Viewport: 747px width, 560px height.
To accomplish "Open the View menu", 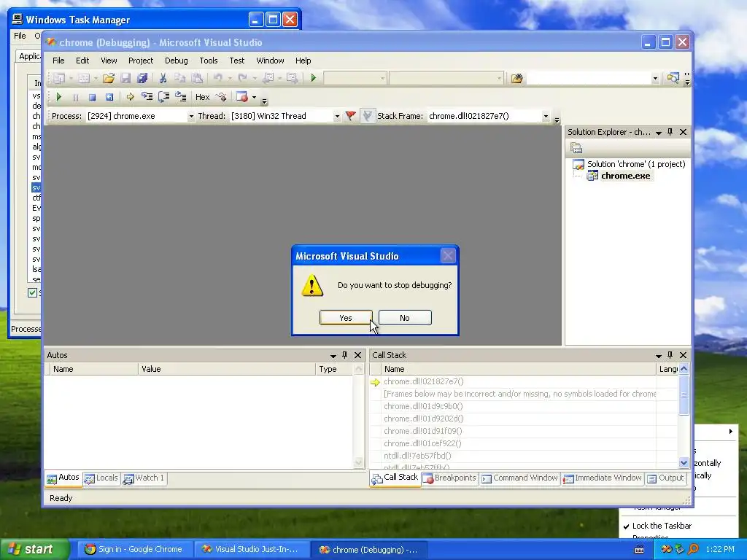I will point(109,61).
